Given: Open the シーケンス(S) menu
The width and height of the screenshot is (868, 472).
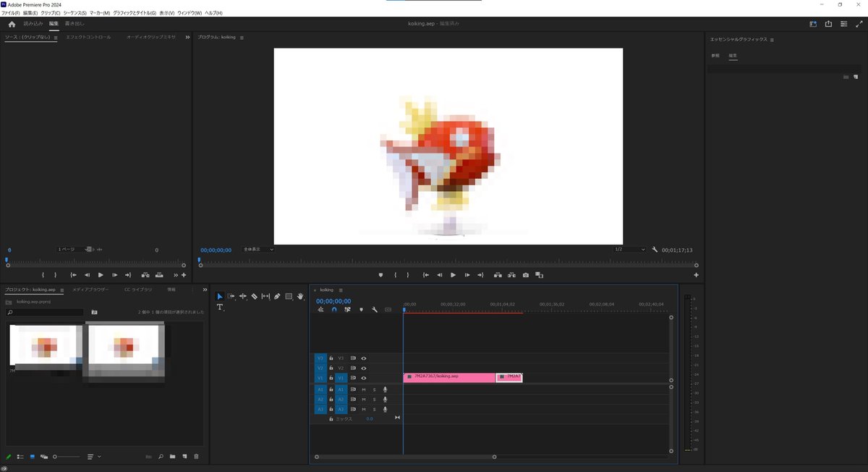Looking at the screenshot, I should [x=75, y=13].
